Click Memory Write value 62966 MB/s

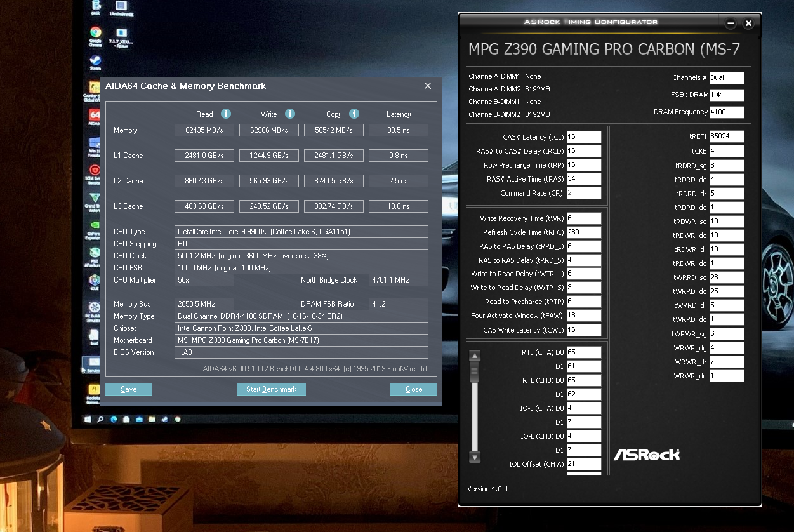tap(269, 130)
